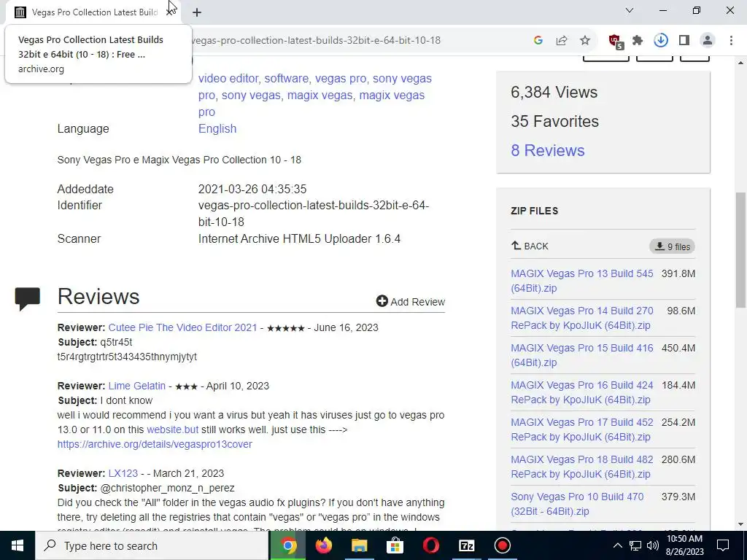The image size is (747, 560).
Task: Click the Reviews speech bubble icon
Action: tap(27, 298)
